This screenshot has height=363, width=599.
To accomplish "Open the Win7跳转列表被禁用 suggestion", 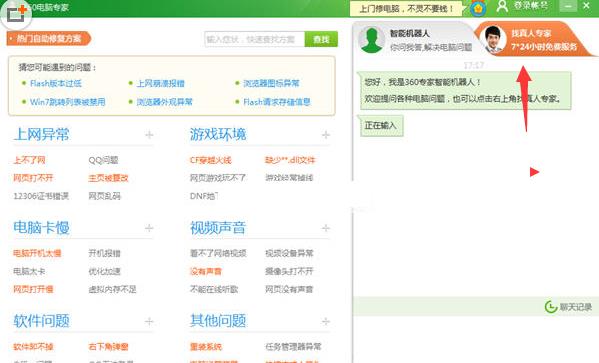I will (68, 102).
